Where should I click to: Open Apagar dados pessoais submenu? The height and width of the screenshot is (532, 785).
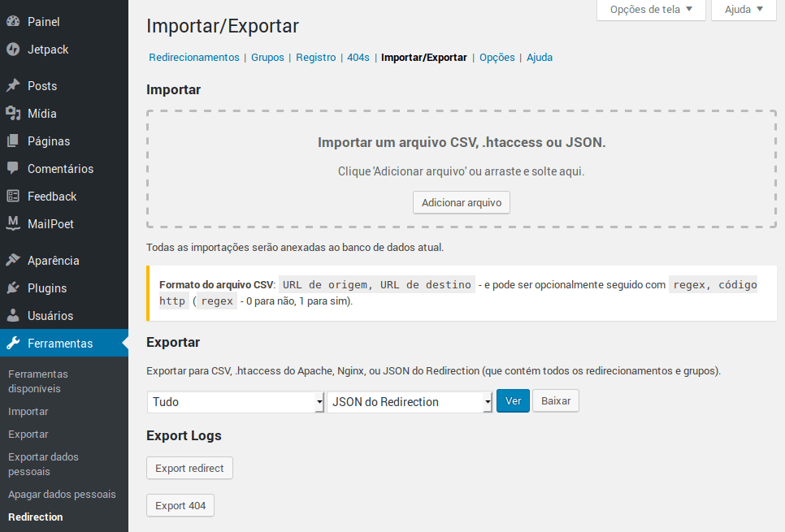[x=62, y=494]
